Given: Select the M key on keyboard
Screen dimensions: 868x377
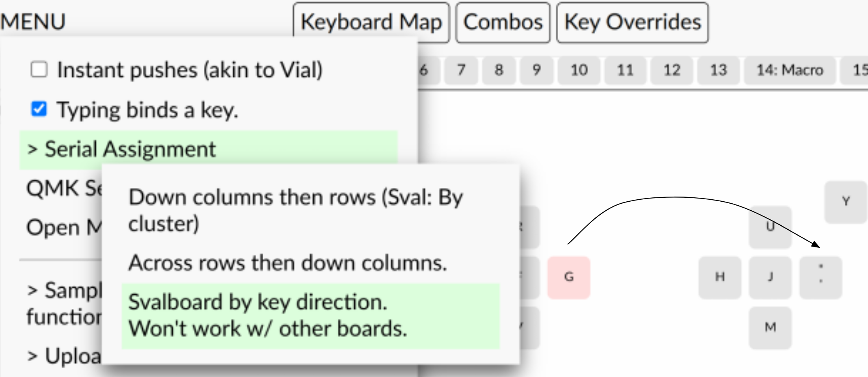Looking at the screenshot, I should [770, 328].
